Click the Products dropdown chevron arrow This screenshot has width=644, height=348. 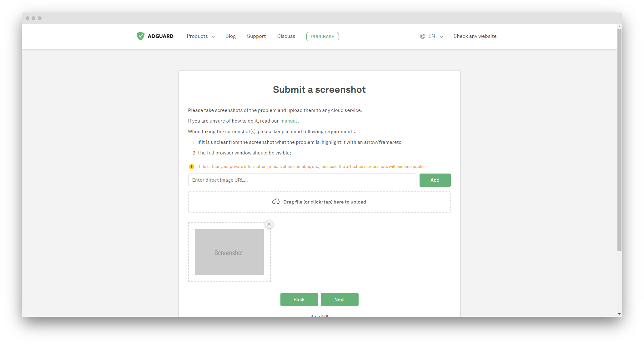(213, 37)
